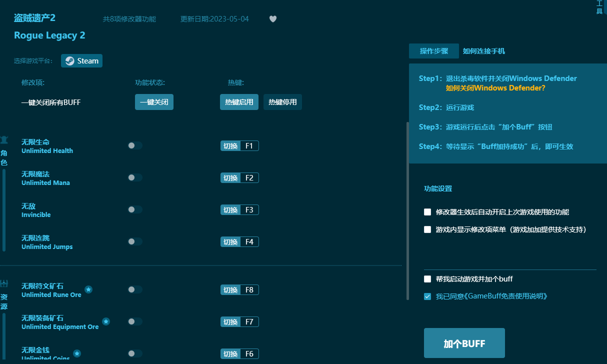Switch on Unlimited Equipment Ore

(x=135, y=321)
